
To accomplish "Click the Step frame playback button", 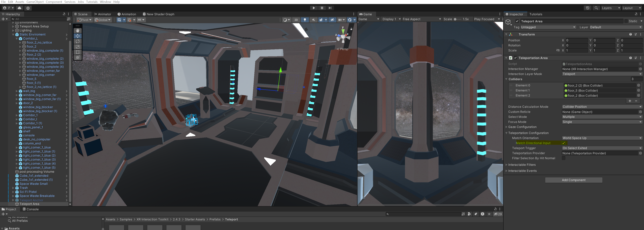I will [330, 8].
